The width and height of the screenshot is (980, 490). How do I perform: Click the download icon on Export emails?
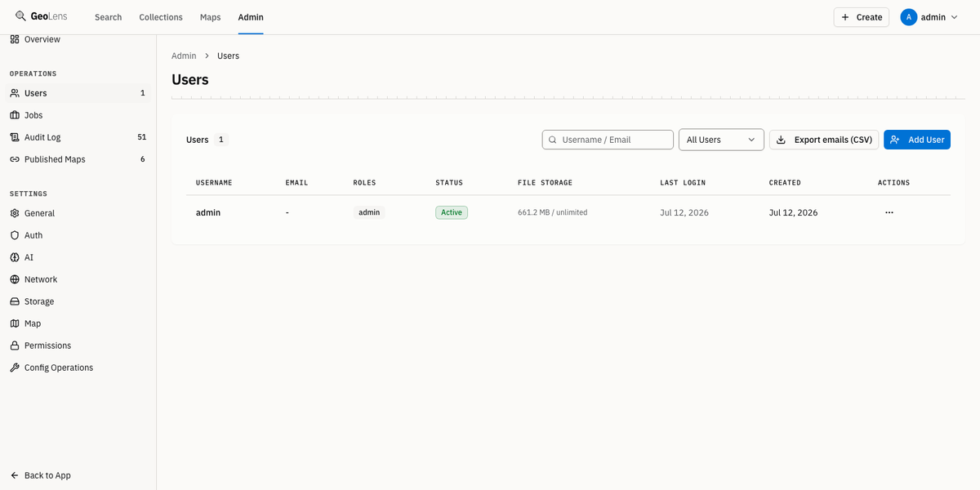coord(781,140)
